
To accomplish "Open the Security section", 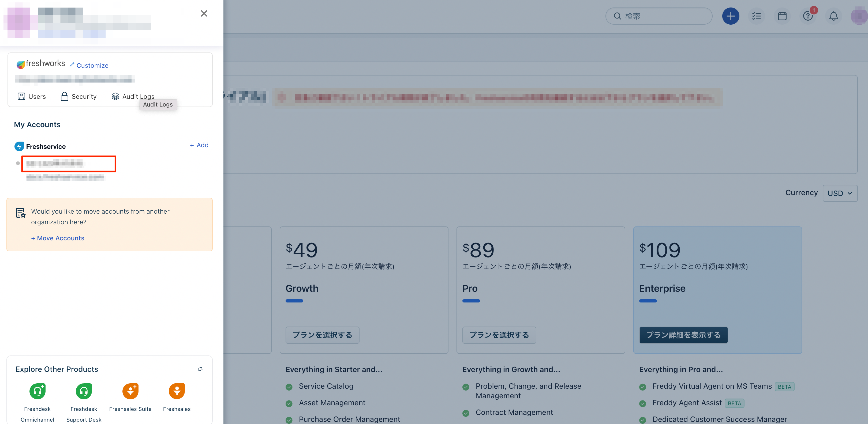I will (x=78, y=97).
